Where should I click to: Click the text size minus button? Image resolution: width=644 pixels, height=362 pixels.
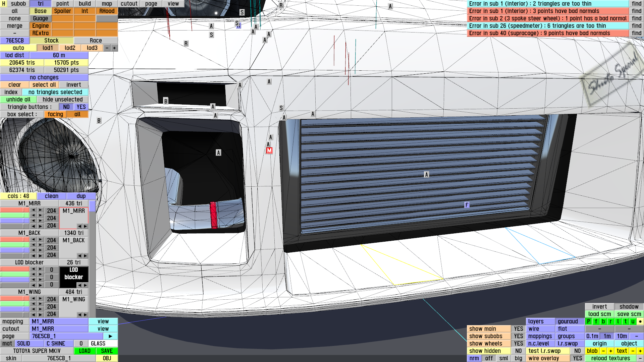[x=633, y=351]
